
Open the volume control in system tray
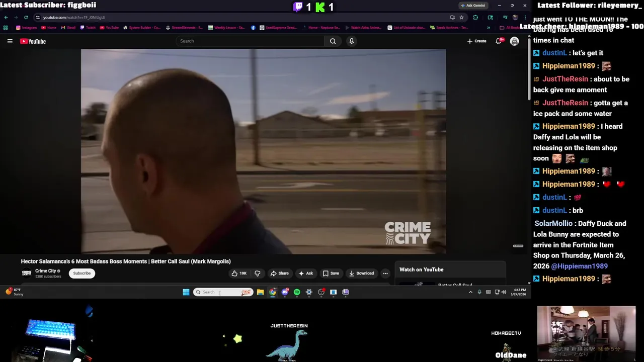point(504,292)
